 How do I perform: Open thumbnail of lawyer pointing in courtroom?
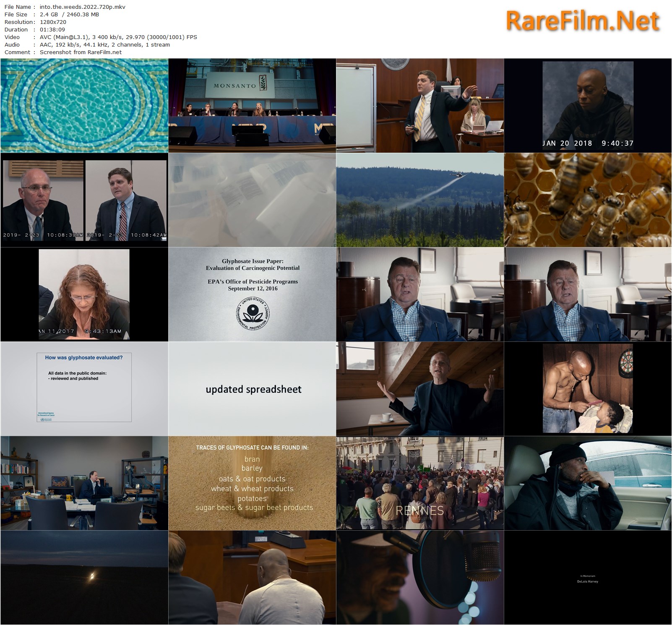tap(420, 105)
